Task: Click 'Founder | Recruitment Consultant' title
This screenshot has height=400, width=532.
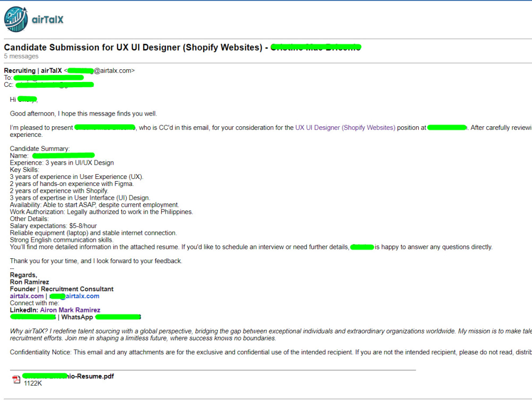Action: [x=62, y=289]
